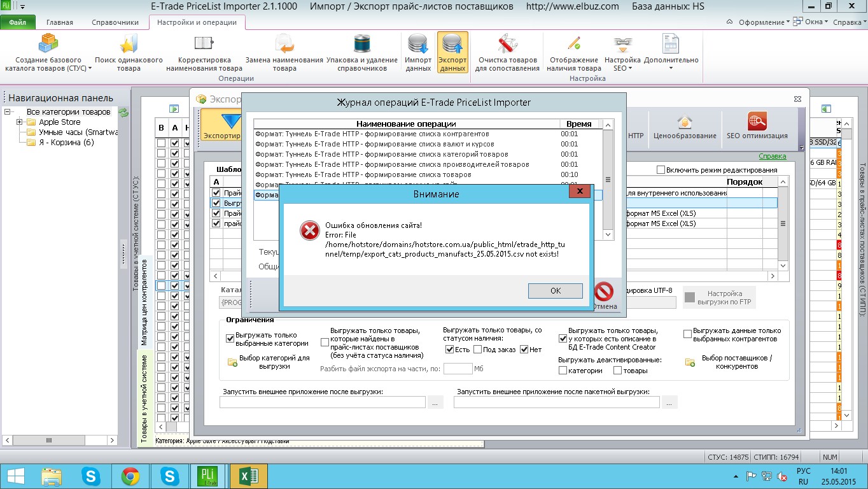Image resolution: width=868 pixels, height=489 pixels.
Task: Click 'Запустить внешнее приложение после выгрузки' input field
Action: tap(322, 402)
